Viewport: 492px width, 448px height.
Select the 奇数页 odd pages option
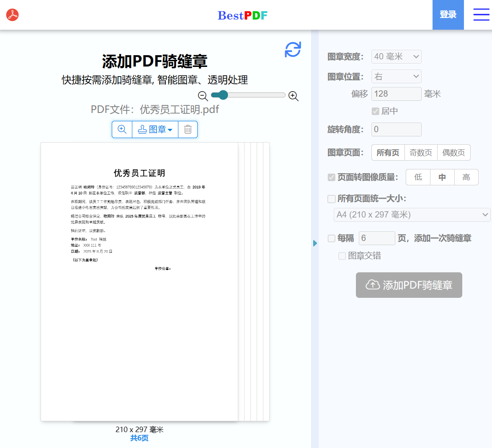tap(421, 152)
